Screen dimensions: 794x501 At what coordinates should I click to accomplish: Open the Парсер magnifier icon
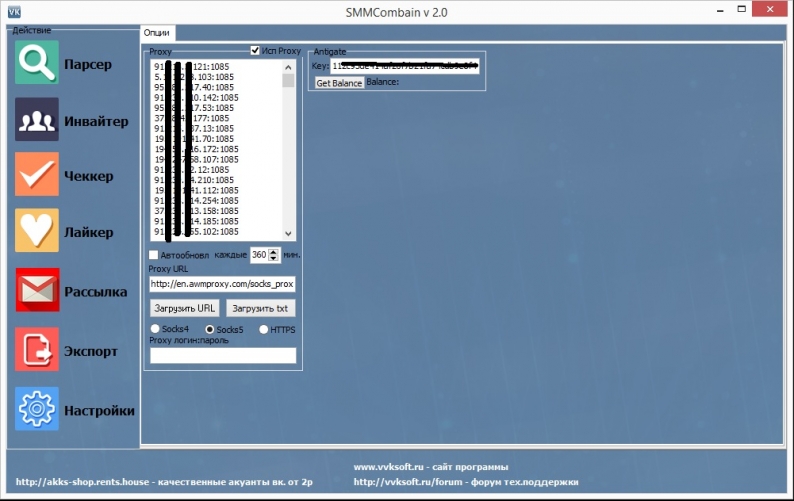pyautogui.click(x=37, y=63)
